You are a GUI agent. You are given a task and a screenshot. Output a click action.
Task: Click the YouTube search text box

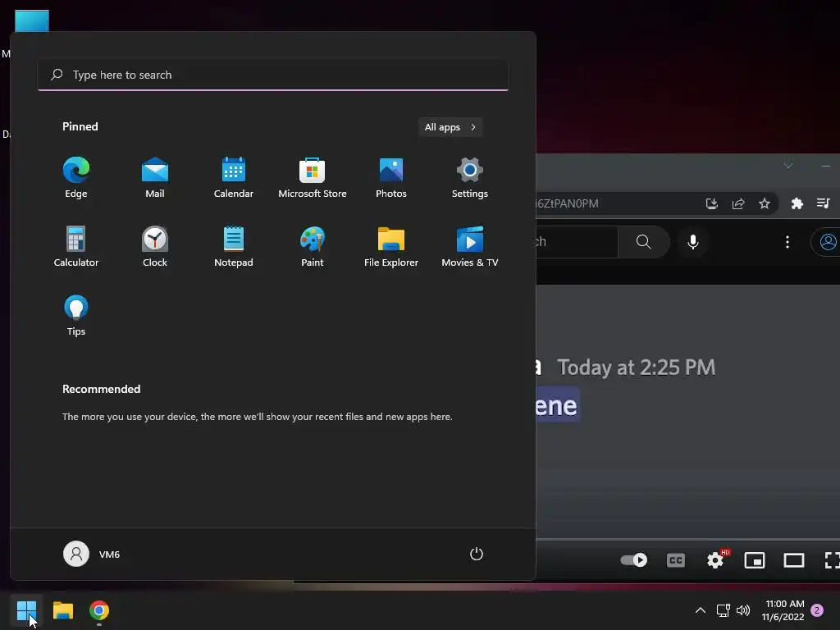(577, 242)
